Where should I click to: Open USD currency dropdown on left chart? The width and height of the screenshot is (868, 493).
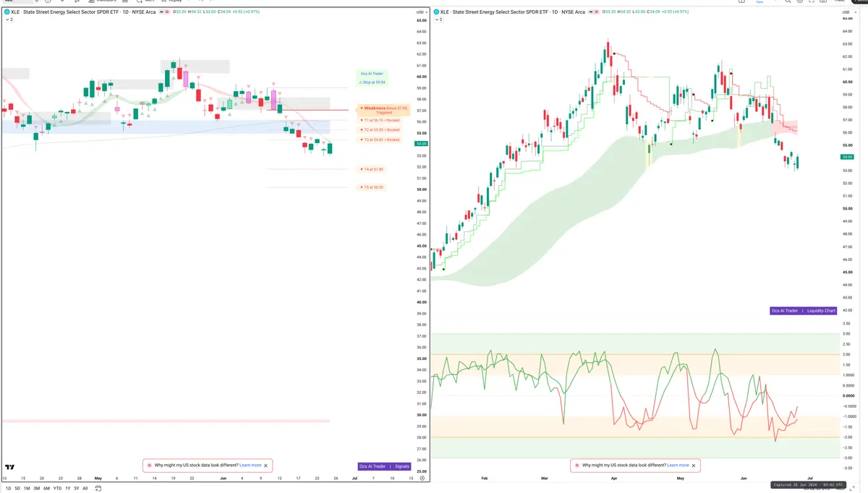(x=421, y=12)
